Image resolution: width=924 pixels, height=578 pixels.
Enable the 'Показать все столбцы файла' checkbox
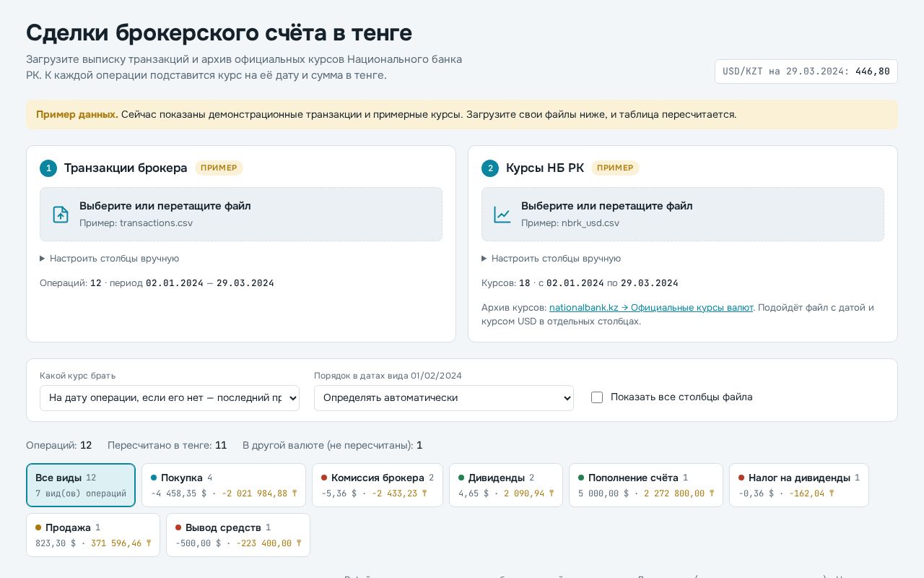pos(597,397)
